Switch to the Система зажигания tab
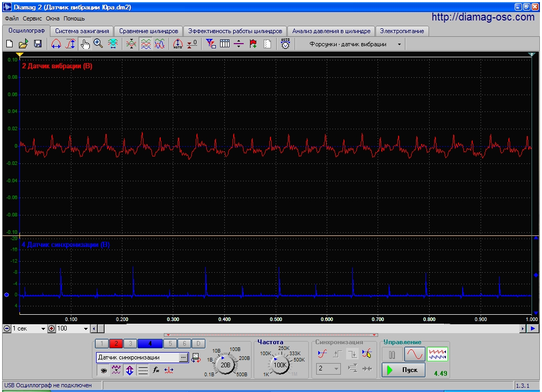 pos(82,31)
